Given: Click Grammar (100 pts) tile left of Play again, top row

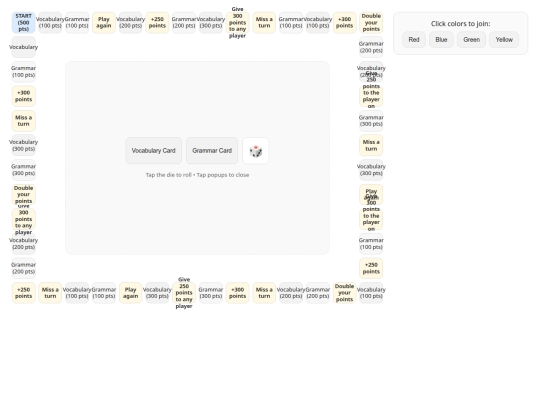Looking at the screenshot, I should (77, 23).
